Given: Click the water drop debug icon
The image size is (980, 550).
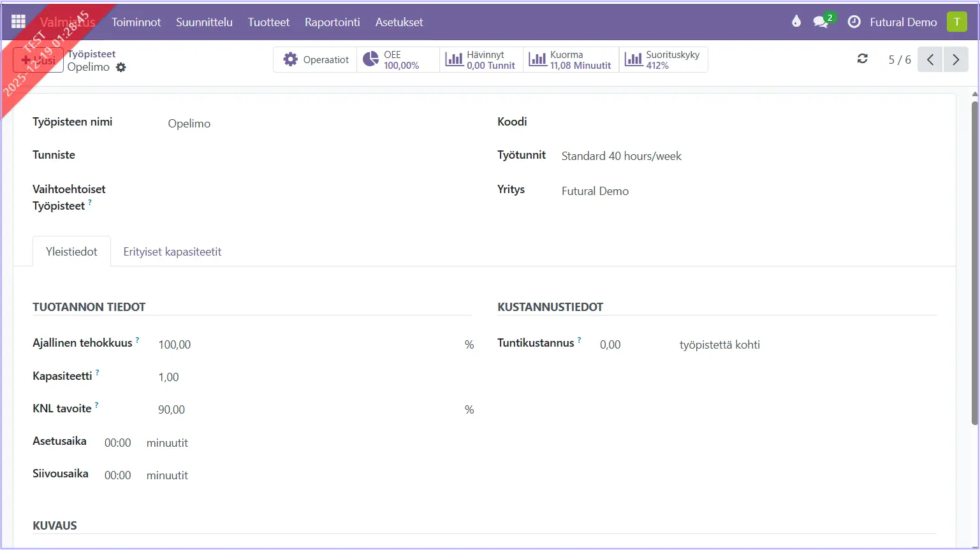Looking at the screenshot, I should pyautogui.click(x=796, y=22).
